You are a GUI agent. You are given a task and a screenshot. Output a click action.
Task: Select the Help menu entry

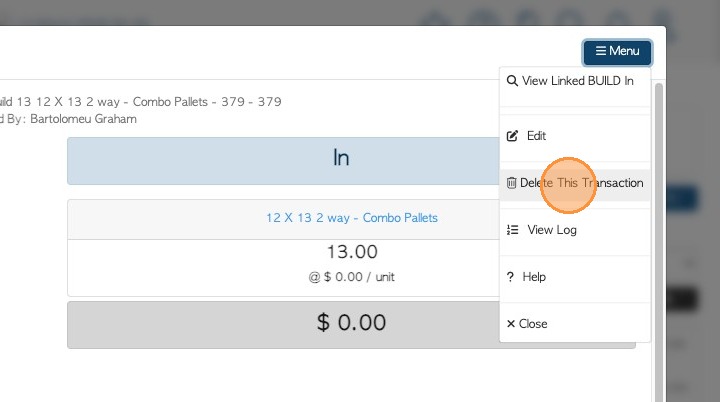coord(534,277)
